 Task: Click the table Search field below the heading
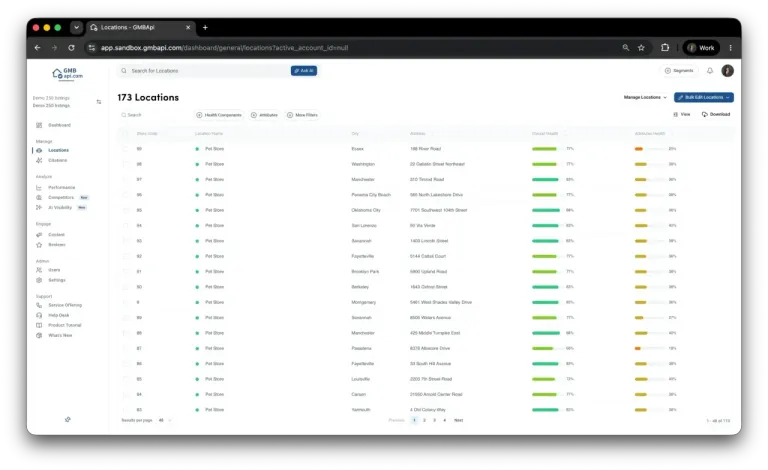click(x=152, y=115)
